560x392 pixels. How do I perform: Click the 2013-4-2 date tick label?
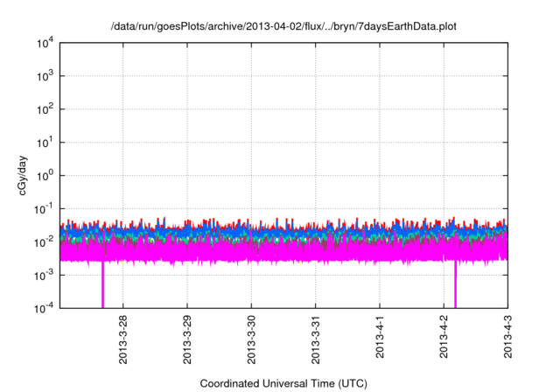pyautogui.click(x=444, y=336)
